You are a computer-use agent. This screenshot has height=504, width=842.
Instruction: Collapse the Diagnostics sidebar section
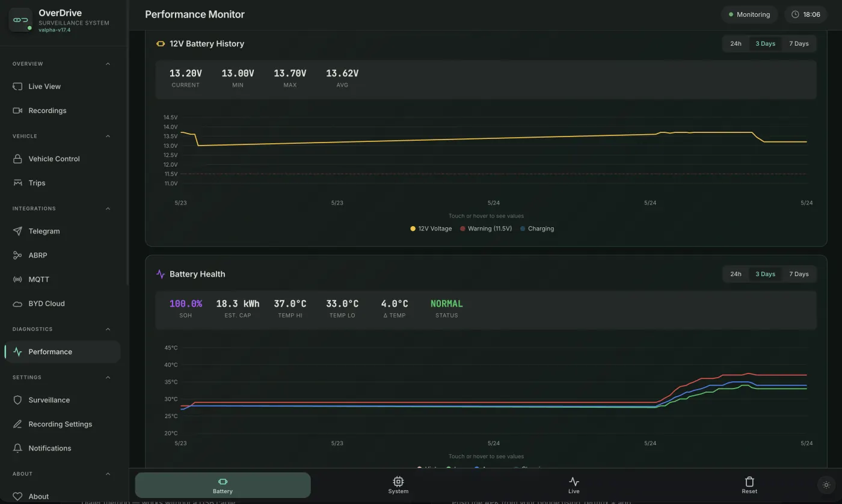[108, 329]
